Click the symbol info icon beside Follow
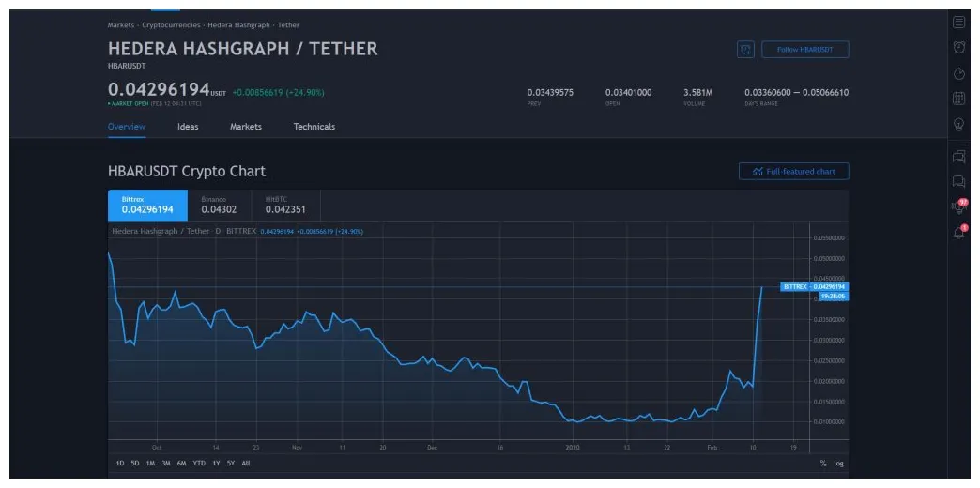The image size is (980, 488). coord(745,50)
